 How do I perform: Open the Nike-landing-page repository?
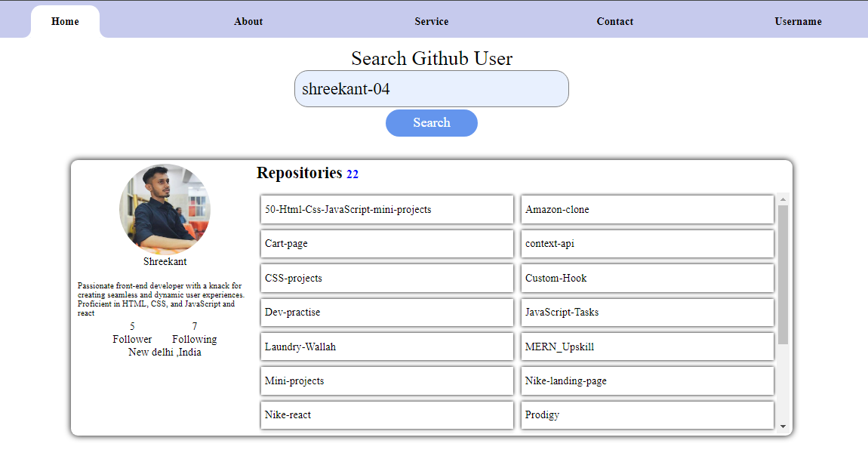pyautogui.click(x=647, y=380)
